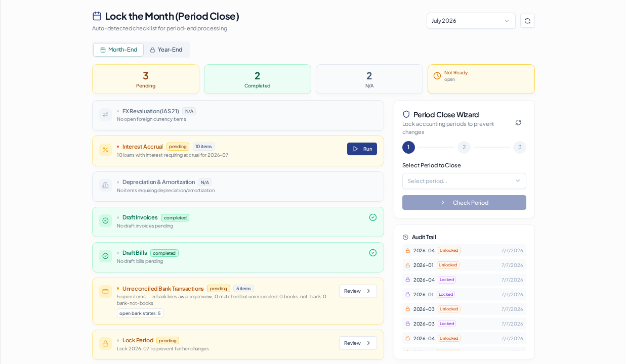Click the refresh icon next to July 2026 selector
Screen dimensions: 626x364
(527, 21)
